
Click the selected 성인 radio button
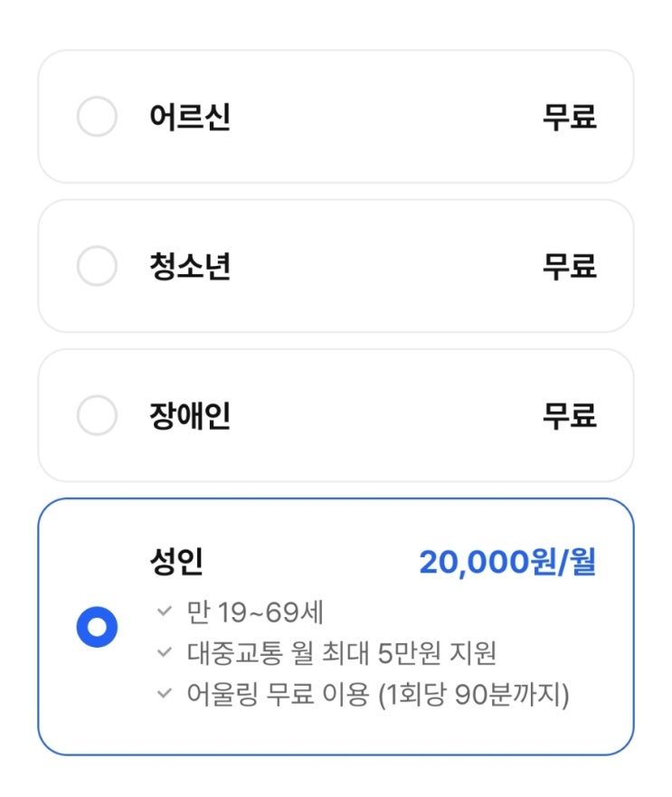97,628
